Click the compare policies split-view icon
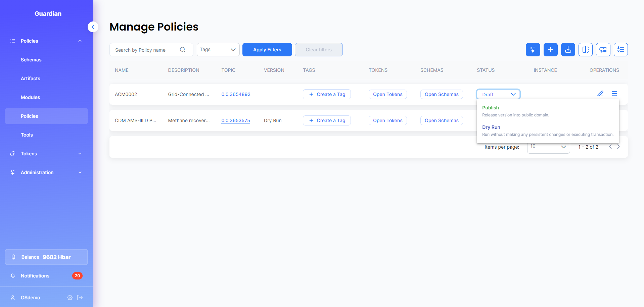This screenshot has height=307, width=644. point(585,50)
